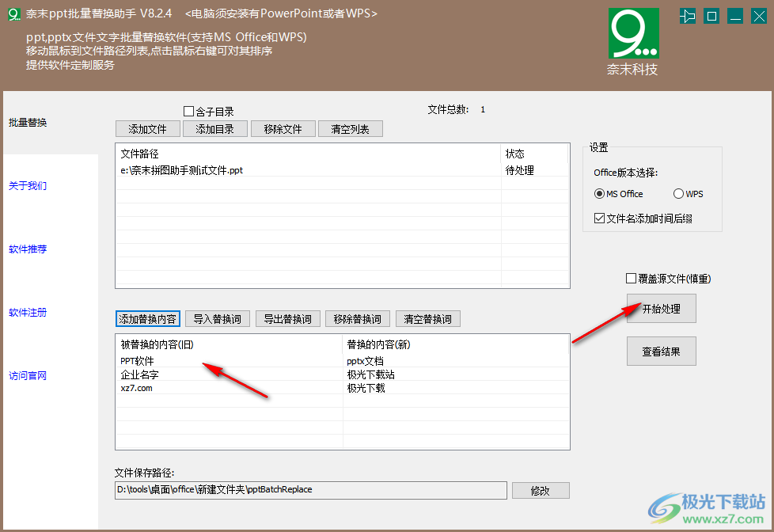Image resolution: width=774 pixels, height=532 pixels.
Task: Click the 添加目录 button
Action: (x=214, y=129)
